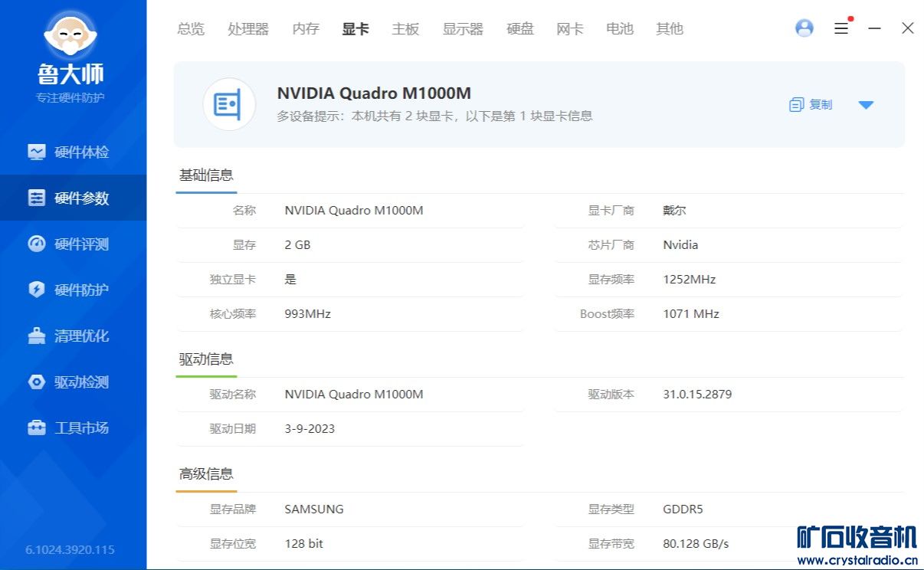Viewport: 924px width, 570px height.
Task: Open 清理优化 cleanup section
Action: click(x=73, y=336)
